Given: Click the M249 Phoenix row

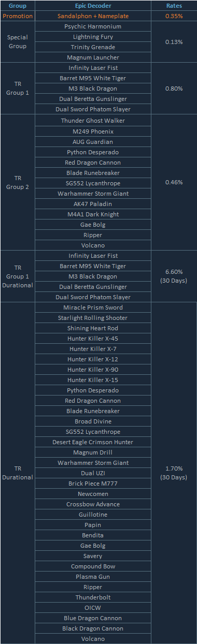Looking at the screenshot, I should click(x=93, y=131).
